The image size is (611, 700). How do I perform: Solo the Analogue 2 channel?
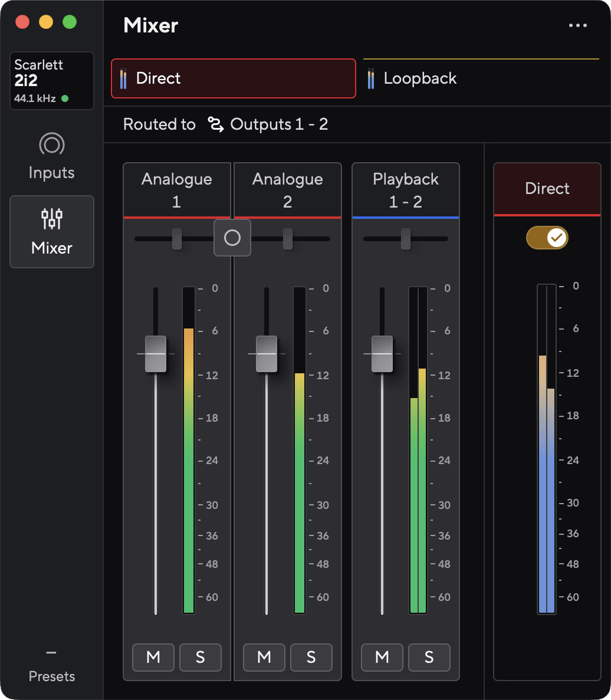tap(311, 657)
